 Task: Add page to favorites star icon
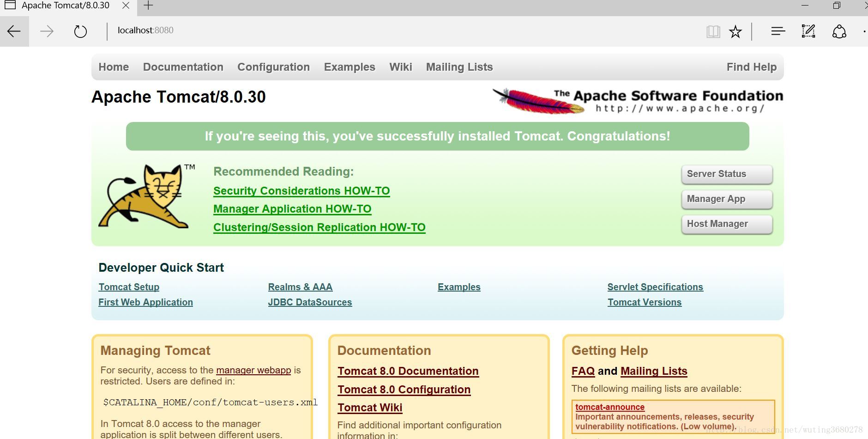(735, 31)
